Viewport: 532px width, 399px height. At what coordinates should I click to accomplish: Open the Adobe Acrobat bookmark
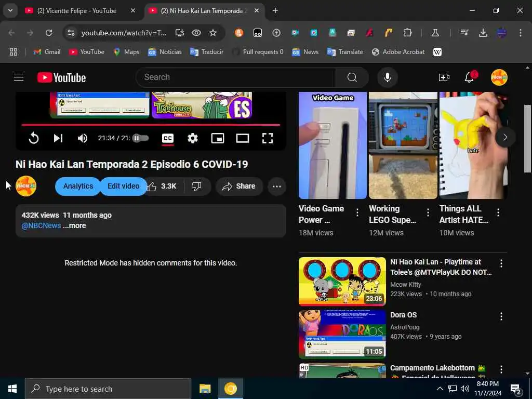pos(398,52)
